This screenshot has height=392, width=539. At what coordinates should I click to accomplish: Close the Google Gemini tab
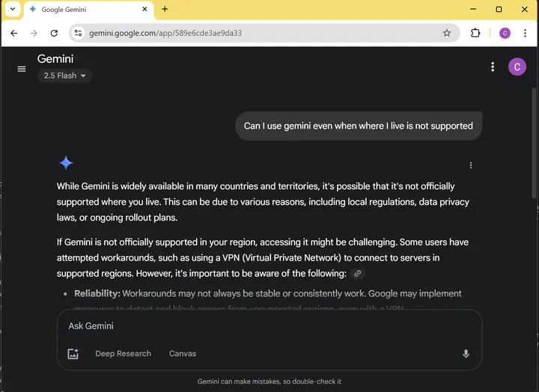coord(144,9)
